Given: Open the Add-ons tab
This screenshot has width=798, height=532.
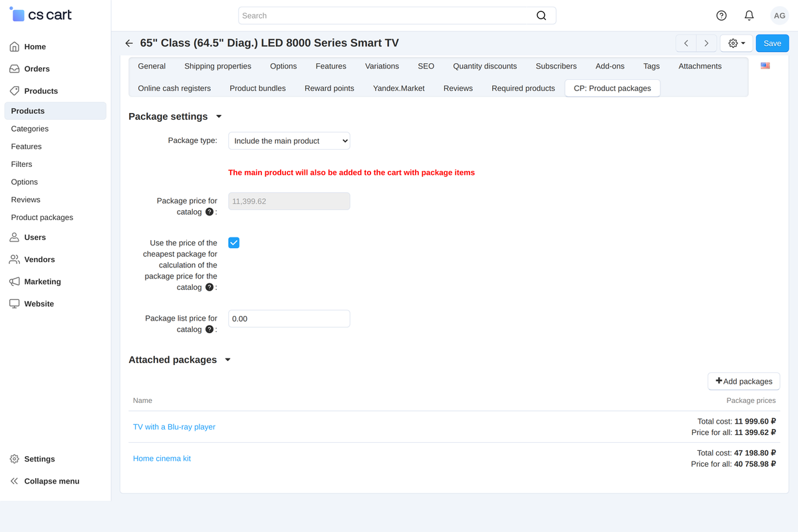Looking at the screenshot, I should pyautogui.click(x=610, y=66).
